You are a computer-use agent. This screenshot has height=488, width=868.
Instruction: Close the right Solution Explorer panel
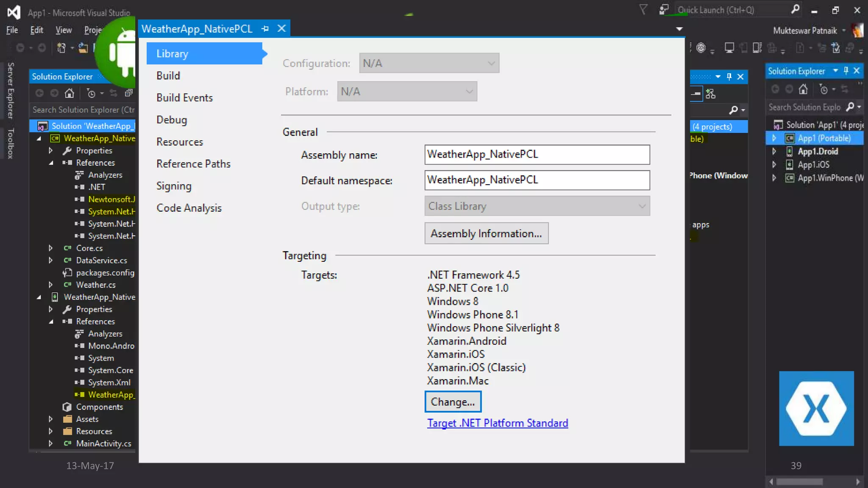point(857,71)
